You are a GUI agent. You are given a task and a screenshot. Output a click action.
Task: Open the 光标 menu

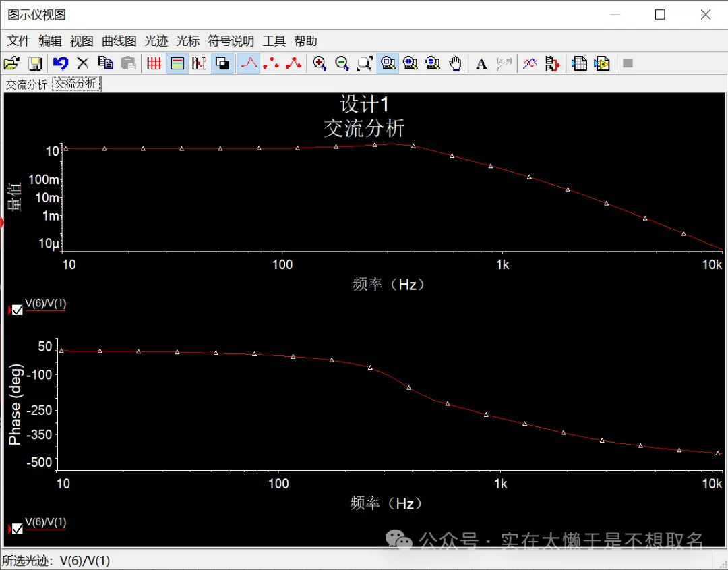(188, 41)
